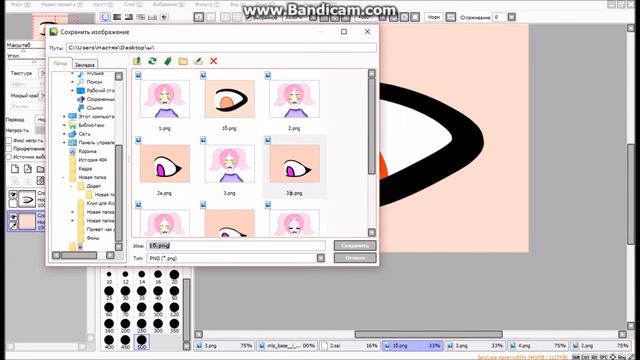This screenshot has height=360, width=640.
Task: Click the new linework layer icon
Action: (28, 169)
